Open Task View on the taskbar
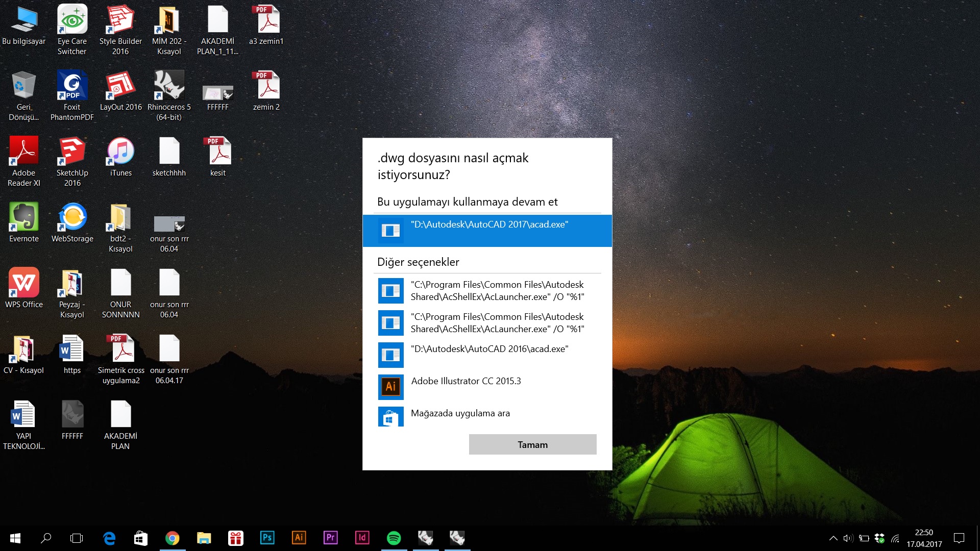 pos(77,538)
